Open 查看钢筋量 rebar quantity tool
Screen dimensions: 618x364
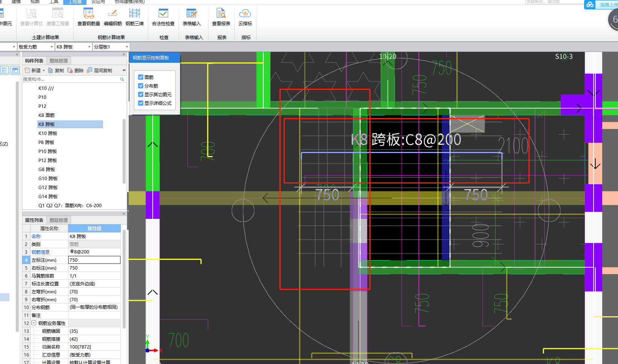click(89, 17)
